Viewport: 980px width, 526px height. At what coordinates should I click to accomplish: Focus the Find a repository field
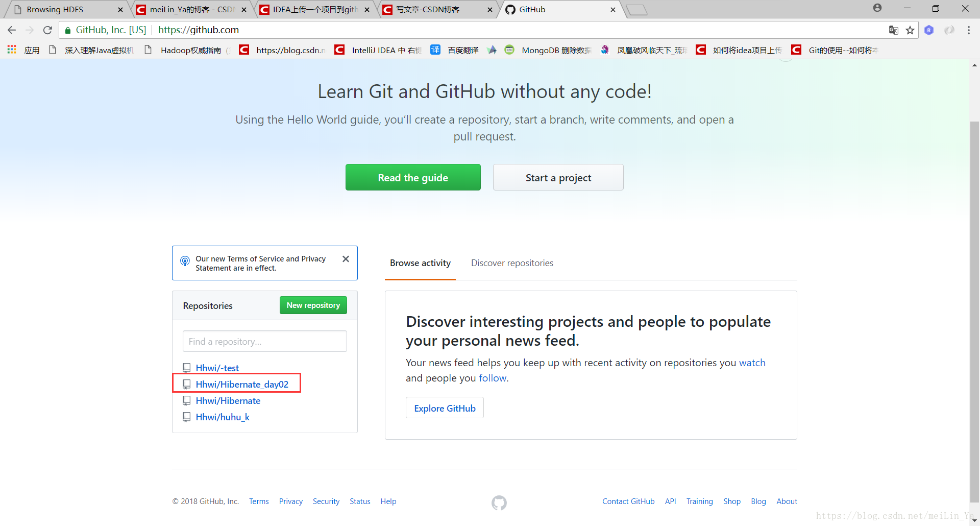point(265,341)
